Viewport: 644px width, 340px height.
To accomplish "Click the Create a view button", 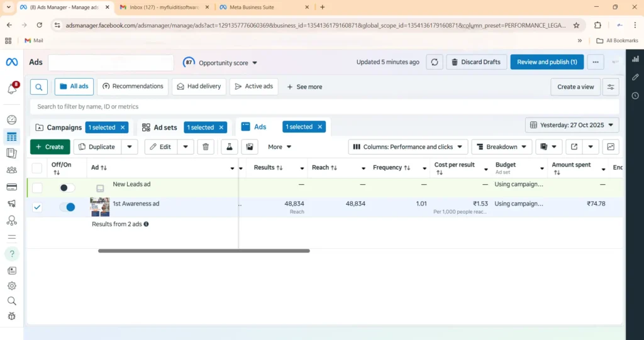I will (x=575, y=87).
